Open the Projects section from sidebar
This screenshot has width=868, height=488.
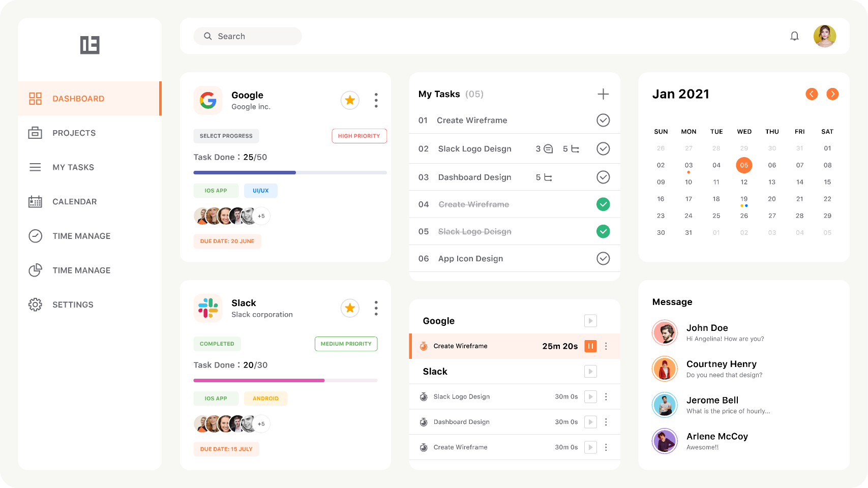pyautogui.click(x=74, y=133)
